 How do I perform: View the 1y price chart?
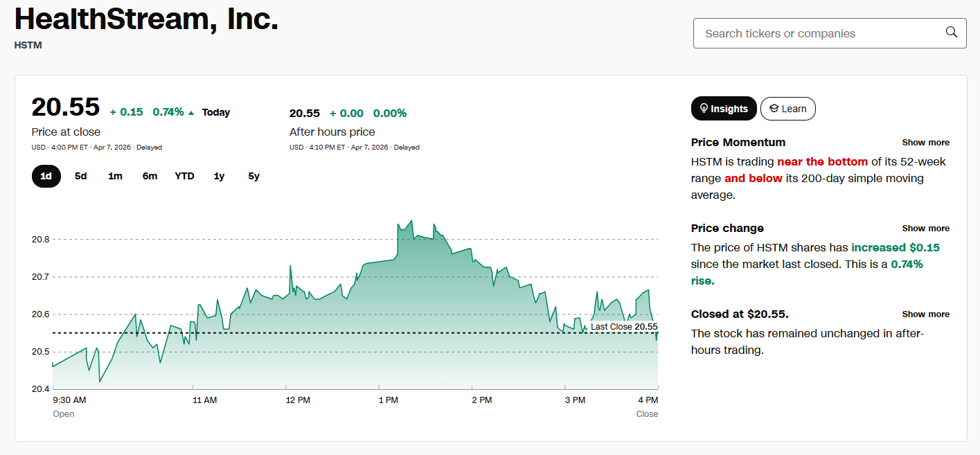click(219, 176)
